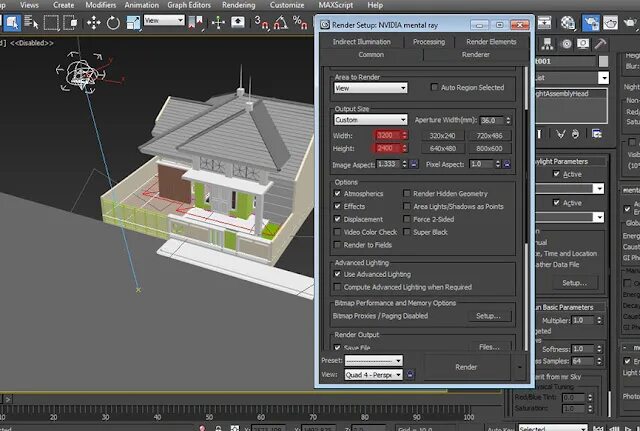The width and height of the screenshot is (640, 431).
Task: Open the render Preset dropdown
Action: click(x=373, y=360)
